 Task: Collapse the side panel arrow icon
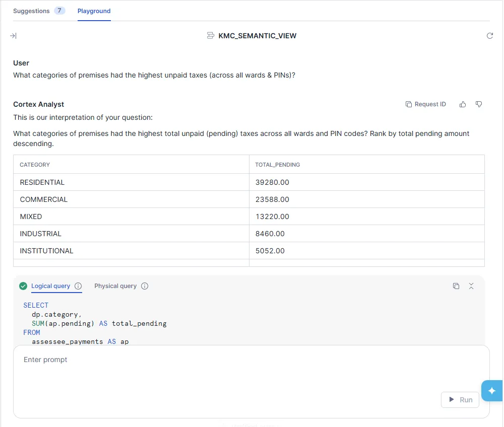(x=14, y=36)
